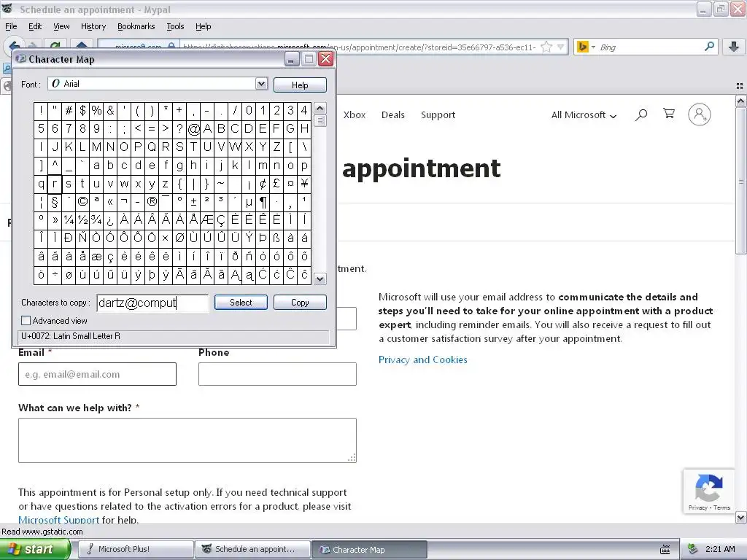
Task: Select the section § character
Action: tap(55, 202)
